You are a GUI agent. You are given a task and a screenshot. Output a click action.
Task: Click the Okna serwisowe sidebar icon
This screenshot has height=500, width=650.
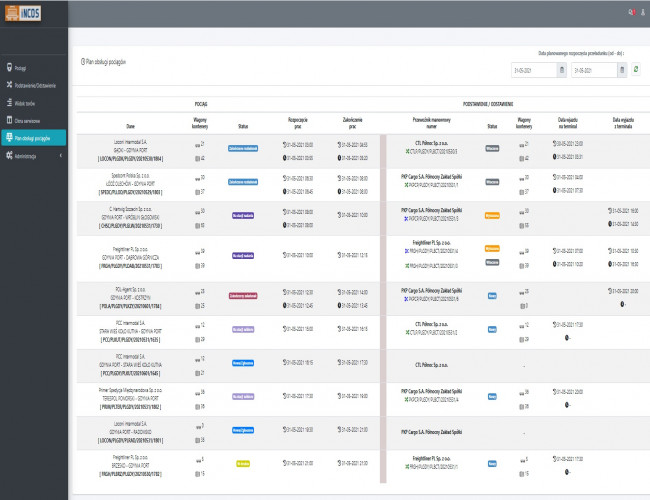tap(8, 121)
